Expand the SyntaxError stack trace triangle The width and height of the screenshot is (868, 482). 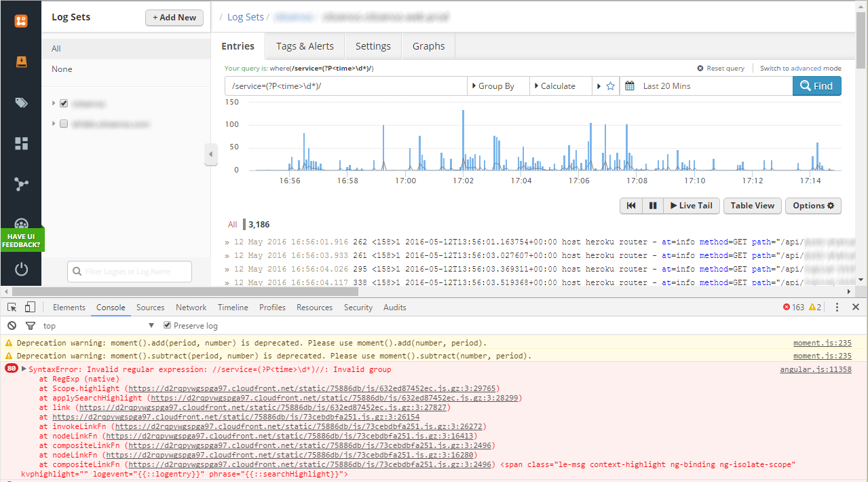[x=24, y=369]
